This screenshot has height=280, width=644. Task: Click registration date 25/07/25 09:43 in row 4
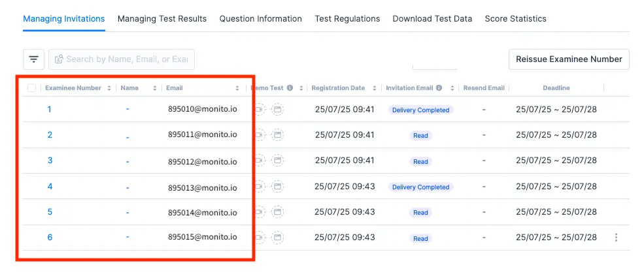(345, 187)
